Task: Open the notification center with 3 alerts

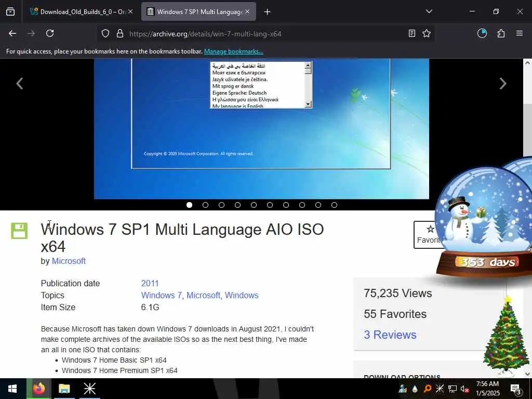Action: 516,389
